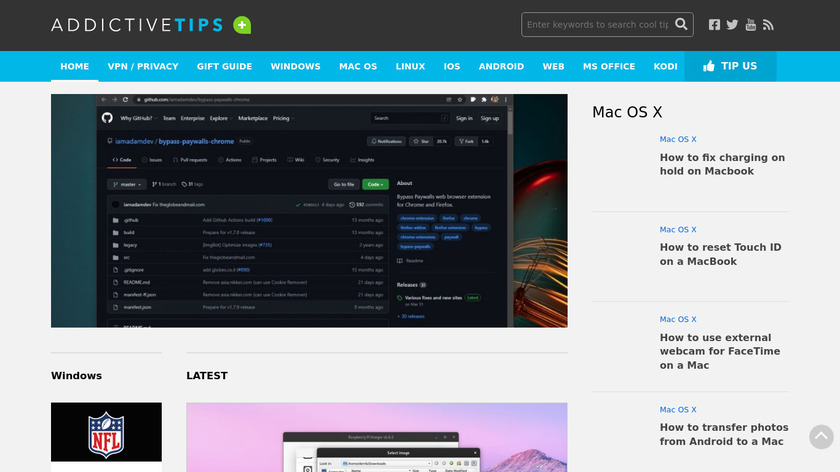Open 'How to fix charging on hold on Macbook'

click(x=722, y=164)
